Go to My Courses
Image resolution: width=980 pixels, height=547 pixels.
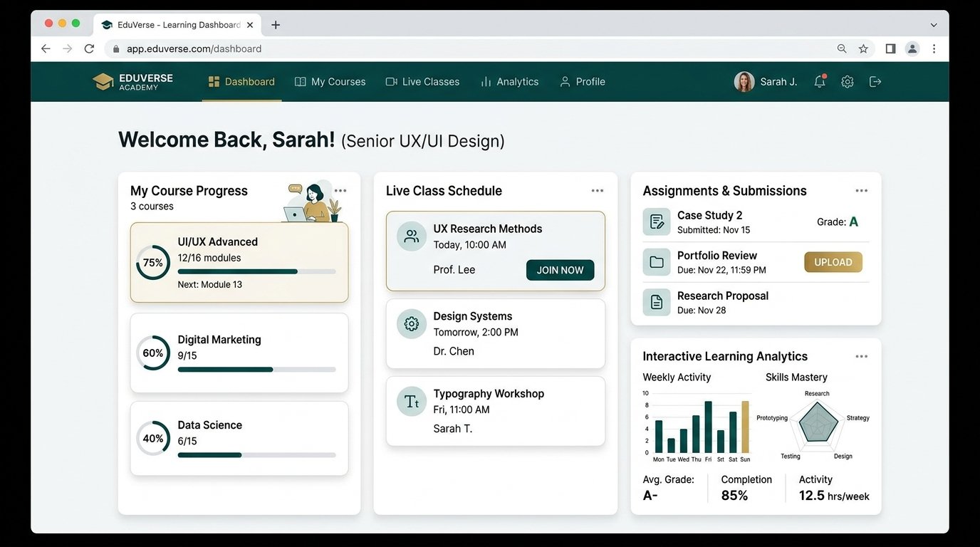330,82
